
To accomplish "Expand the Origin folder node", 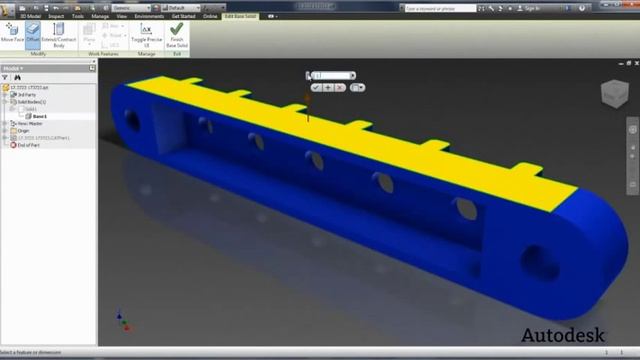I will click(x=5, y=131).
